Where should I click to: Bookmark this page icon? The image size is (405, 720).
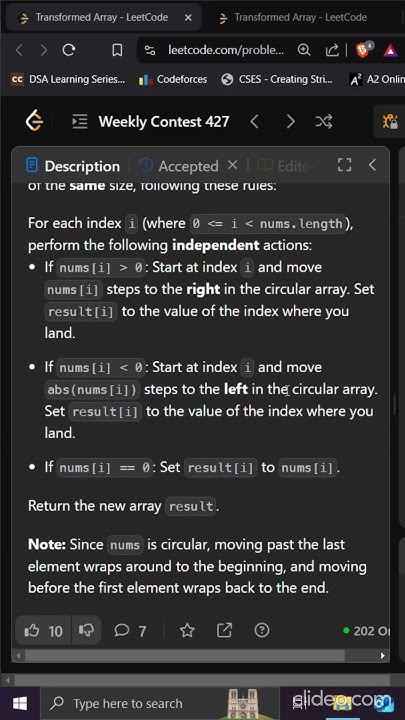click(x=118, y=50)
